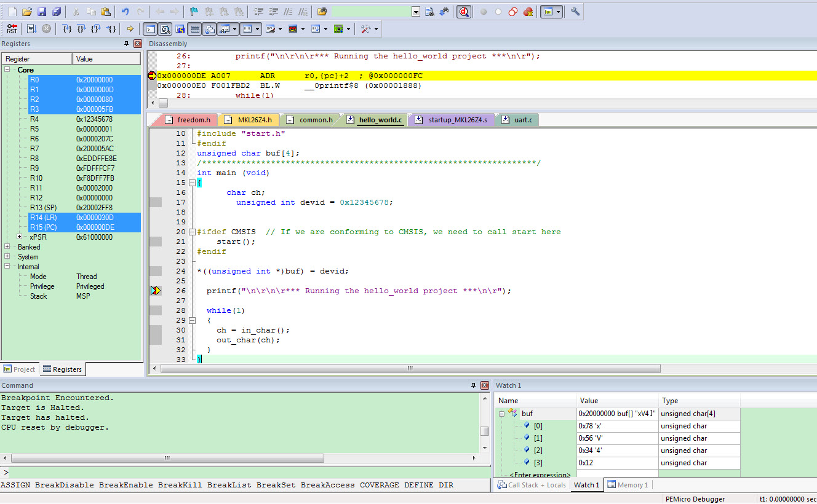
Task: Step over the current line
Action: point(81,29)
